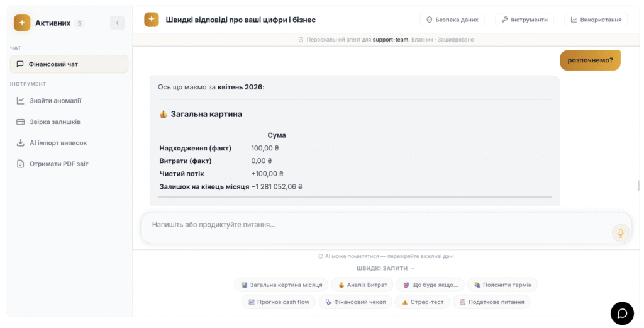Collapse the Швидкі запити section
This screenshot has height=328, width=644.
(x=386, y=268)
